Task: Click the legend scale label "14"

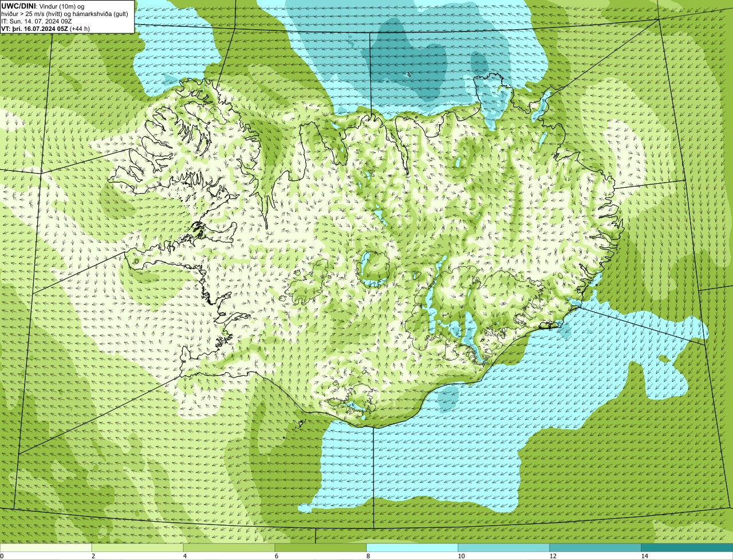Action: pyautogui.click(x=644, y=556)
